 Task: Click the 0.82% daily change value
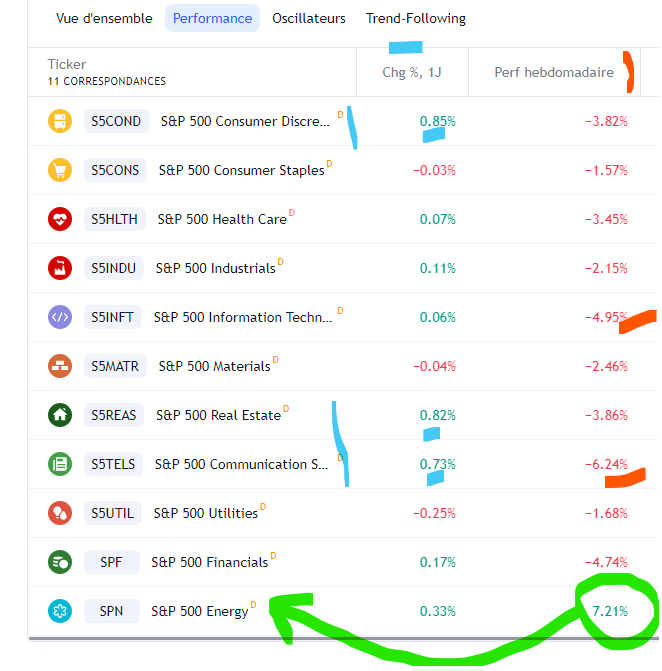pos(437,416)
